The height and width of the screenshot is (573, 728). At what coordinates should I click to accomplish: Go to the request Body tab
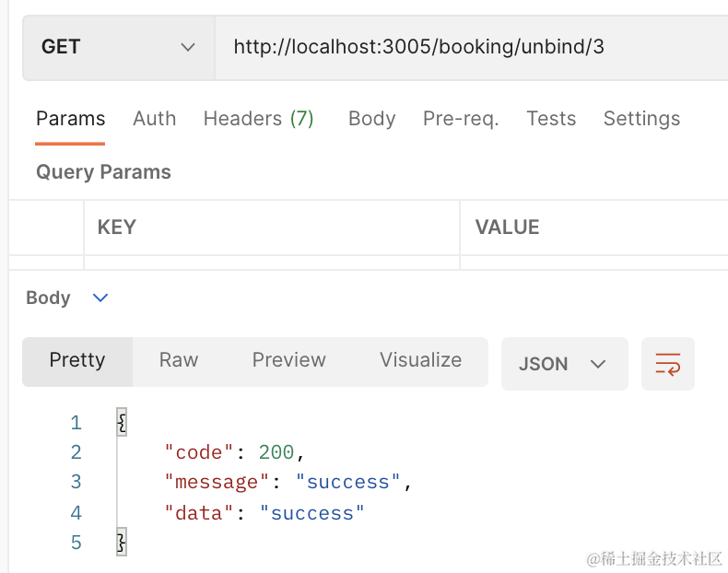coord(371,119)
